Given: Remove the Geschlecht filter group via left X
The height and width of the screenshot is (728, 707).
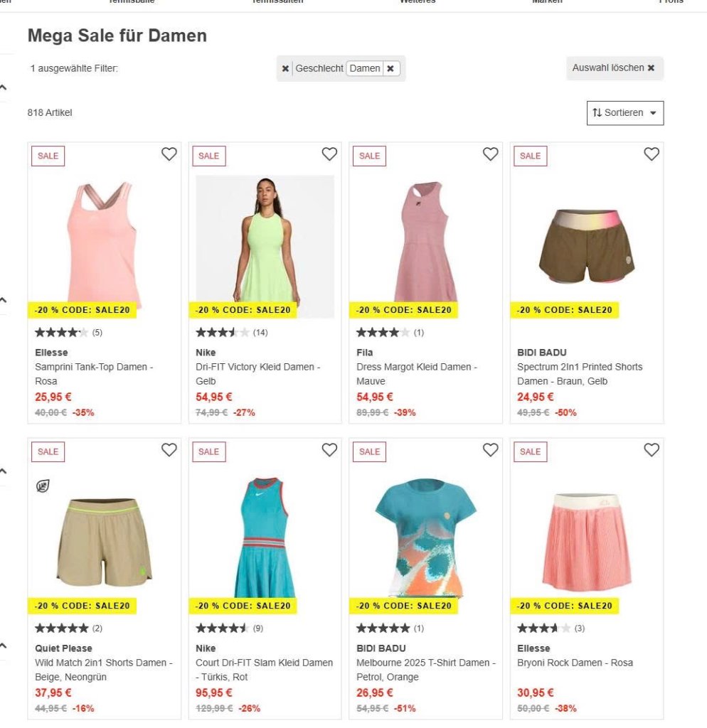Looking at the screenshot, I should click(x=285, y=69).
